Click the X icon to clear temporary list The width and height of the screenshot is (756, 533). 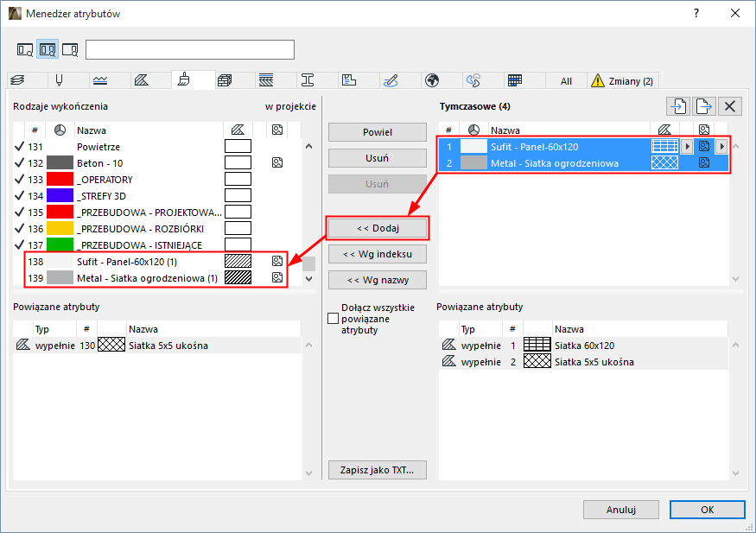[730, 106]
